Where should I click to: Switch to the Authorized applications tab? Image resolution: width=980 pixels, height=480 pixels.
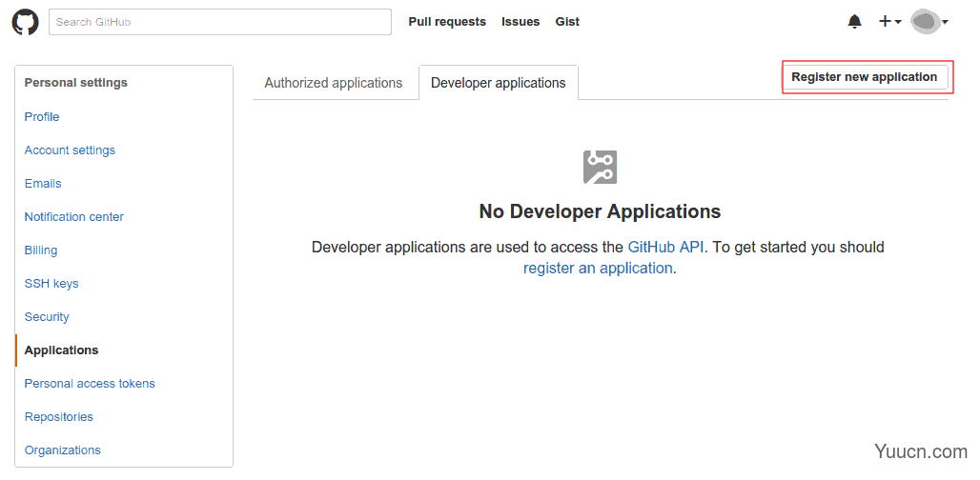pos(333,83)
